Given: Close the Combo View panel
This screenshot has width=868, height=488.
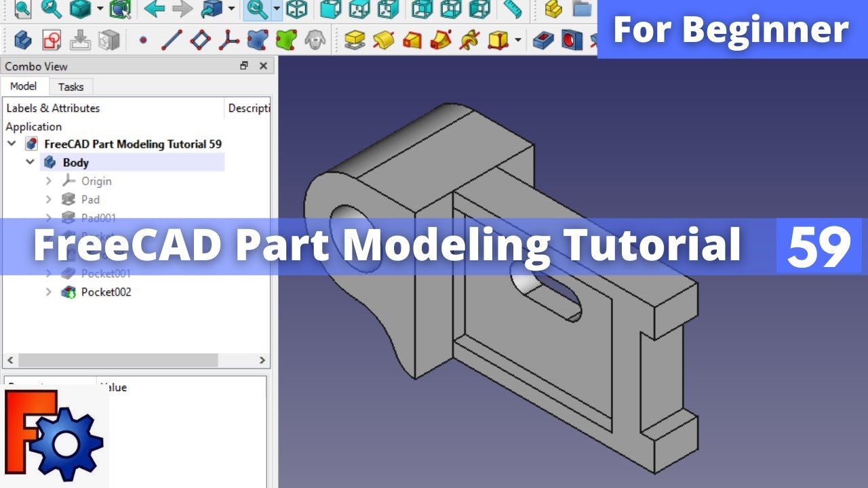Looking at the screenshot, I should click(263, 66).
